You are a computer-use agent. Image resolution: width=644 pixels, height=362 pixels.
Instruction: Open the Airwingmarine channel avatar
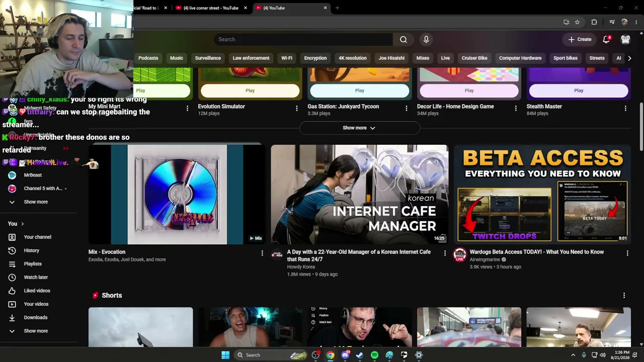click(460, 254)
